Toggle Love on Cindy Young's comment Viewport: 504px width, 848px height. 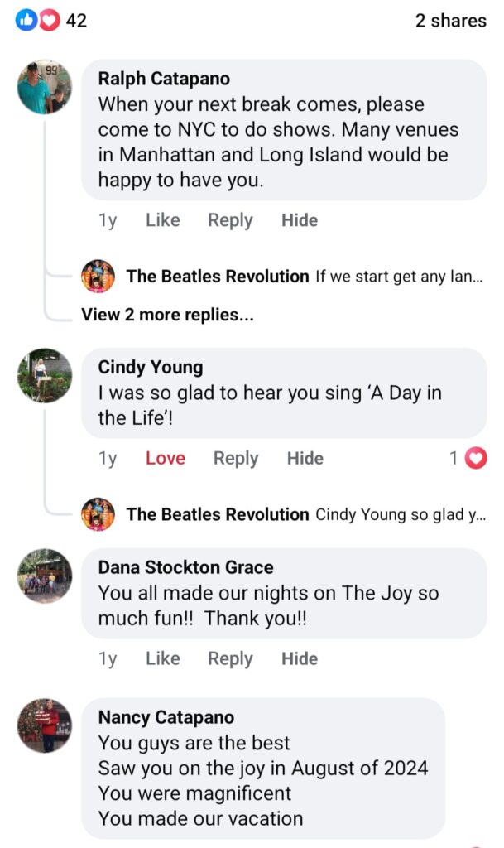coord(165,459)
